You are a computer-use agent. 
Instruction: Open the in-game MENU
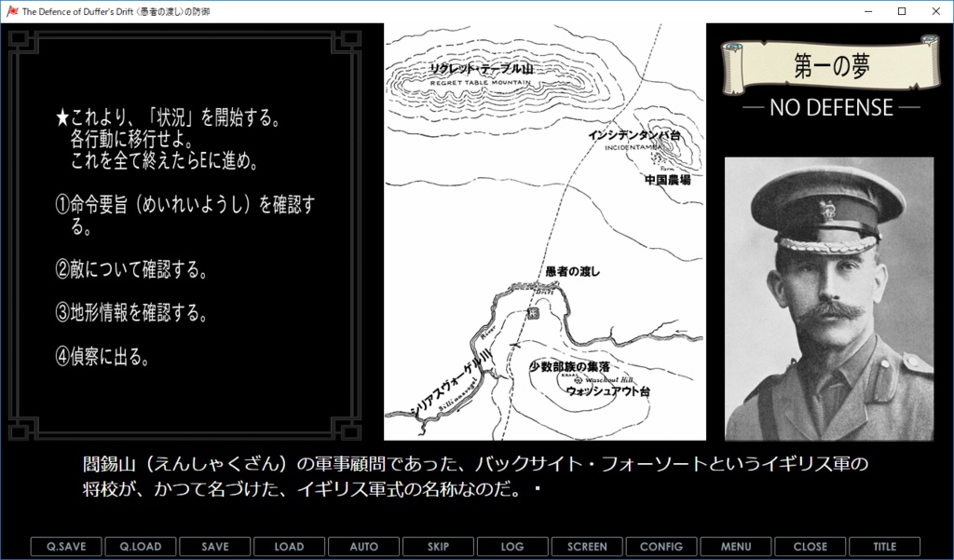pyautogui.click(x=736, y=547)
